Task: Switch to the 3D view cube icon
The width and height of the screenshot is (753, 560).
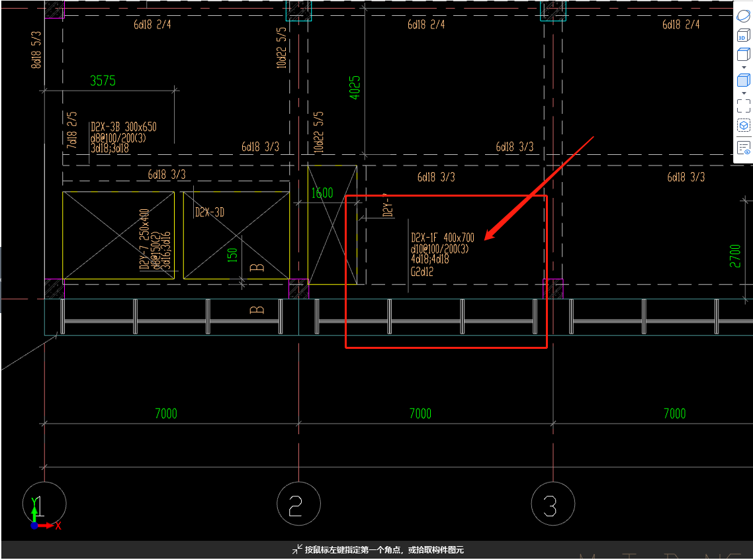Action: tap(743, 35)
